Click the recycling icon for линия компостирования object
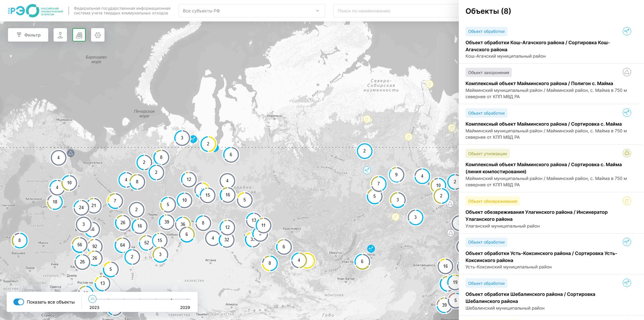 tap(627, 153)
